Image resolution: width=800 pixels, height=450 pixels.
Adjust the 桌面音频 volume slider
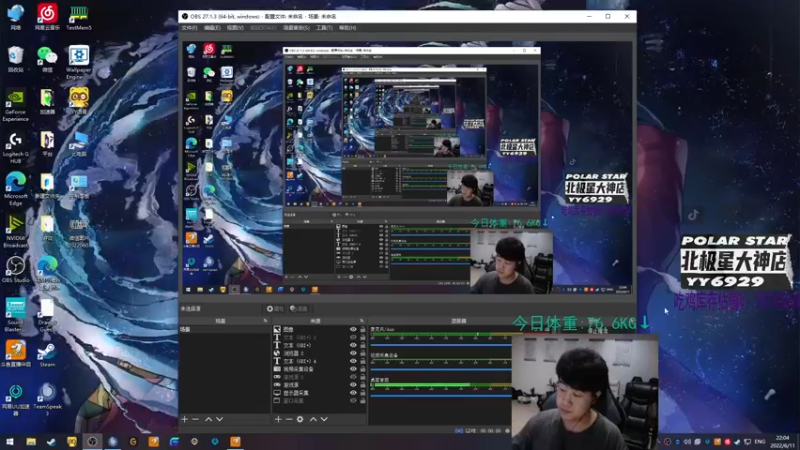coord(441,395)
